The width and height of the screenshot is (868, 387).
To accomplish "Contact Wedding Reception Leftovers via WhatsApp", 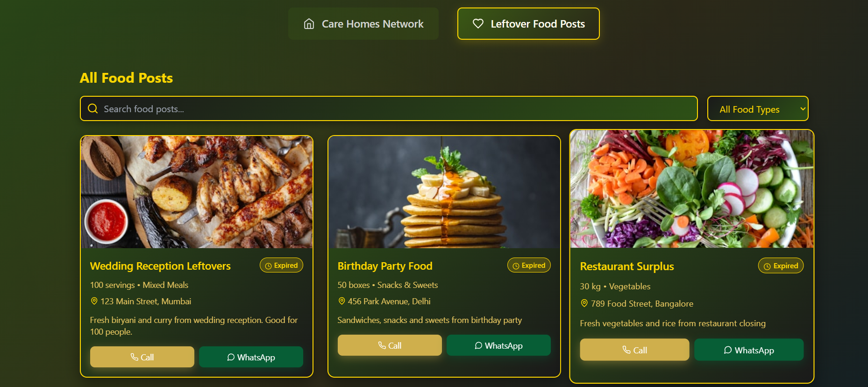I will coord(251,357).
